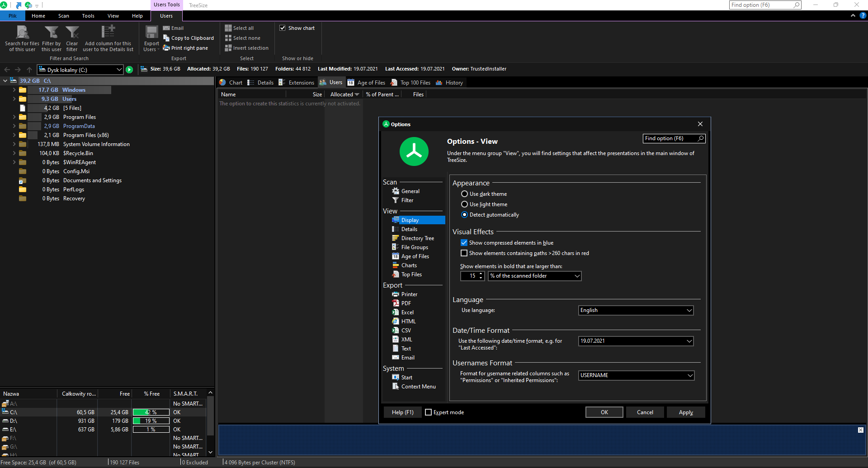Open PDF export options page
Image resolution: width=868 pixels, height=468 pixels.
[401, 303]
